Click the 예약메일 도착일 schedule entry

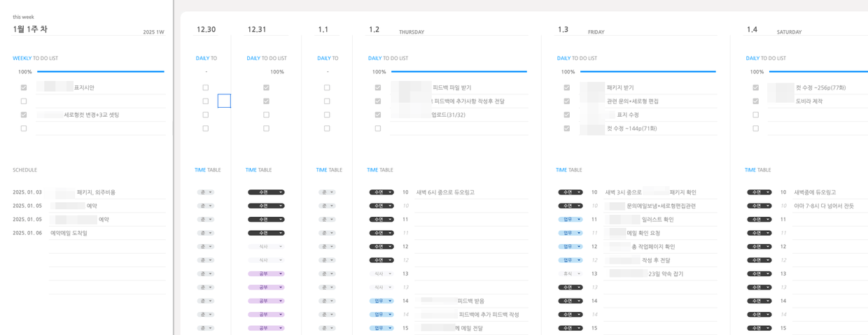(x=69, y=233)
